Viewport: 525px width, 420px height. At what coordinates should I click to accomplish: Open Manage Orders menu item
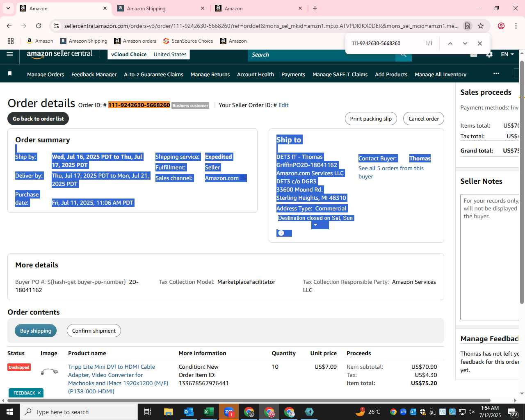pyautogui.click(x=46, y=74)
